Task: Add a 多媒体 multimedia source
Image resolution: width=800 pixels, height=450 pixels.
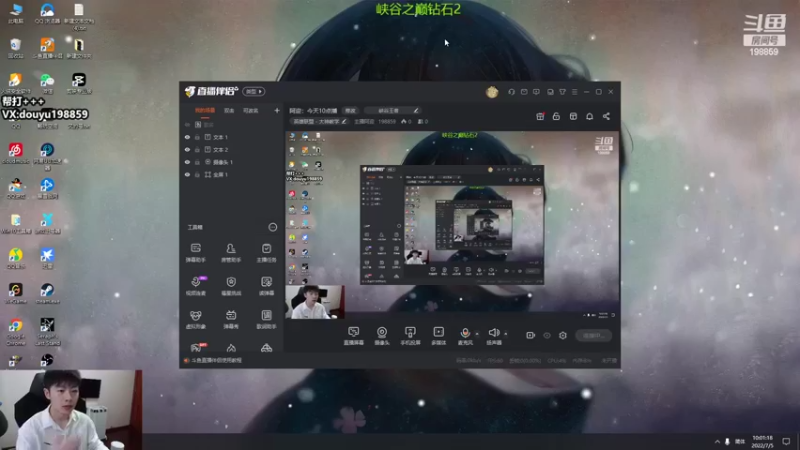Action: (438, 336)
